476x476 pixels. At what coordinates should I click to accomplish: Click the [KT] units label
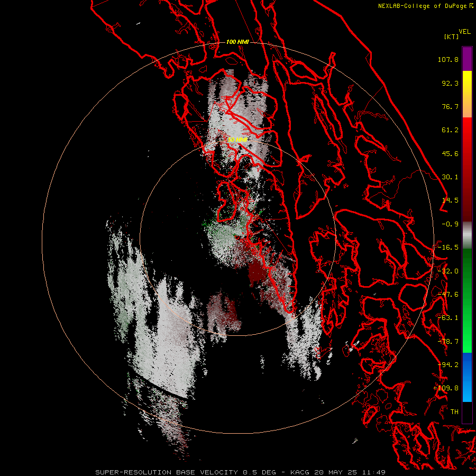451,36
